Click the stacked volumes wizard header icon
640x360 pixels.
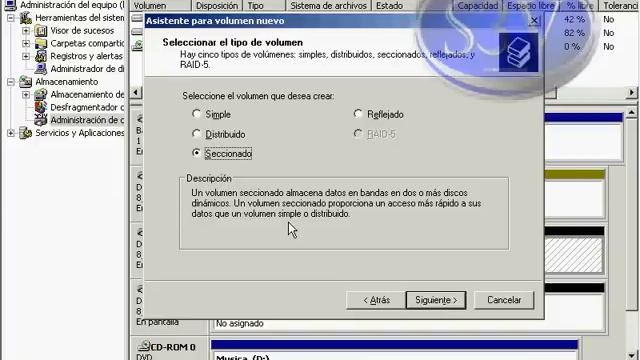pos(518,52)
